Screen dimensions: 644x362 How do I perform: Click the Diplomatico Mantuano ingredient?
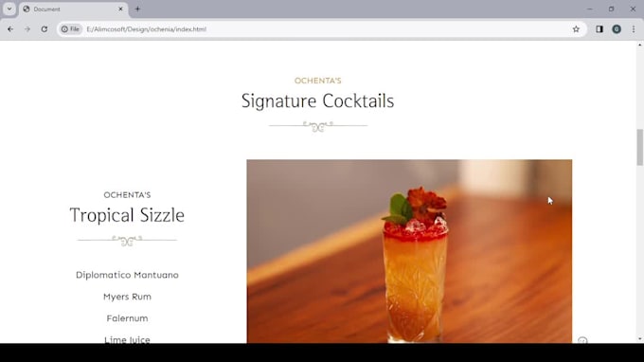[x=127, y=275]
